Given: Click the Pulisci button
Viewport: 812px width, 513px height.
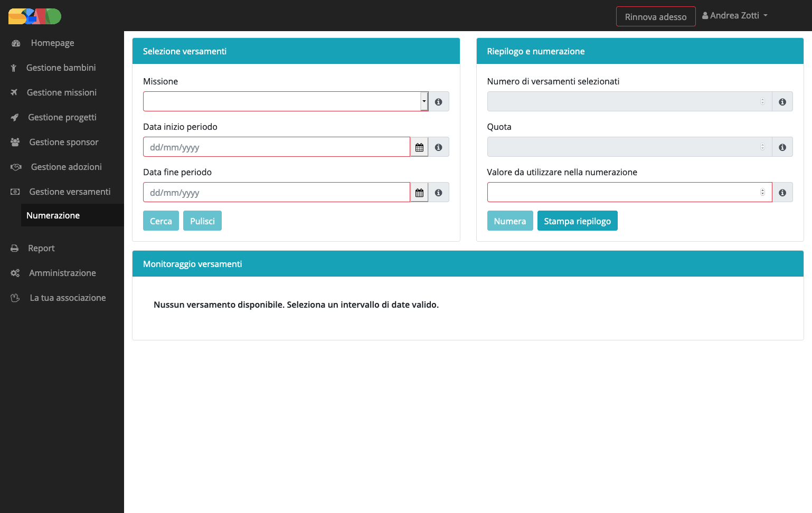Looking at the screenshot, I should click(x=202, y=221).
